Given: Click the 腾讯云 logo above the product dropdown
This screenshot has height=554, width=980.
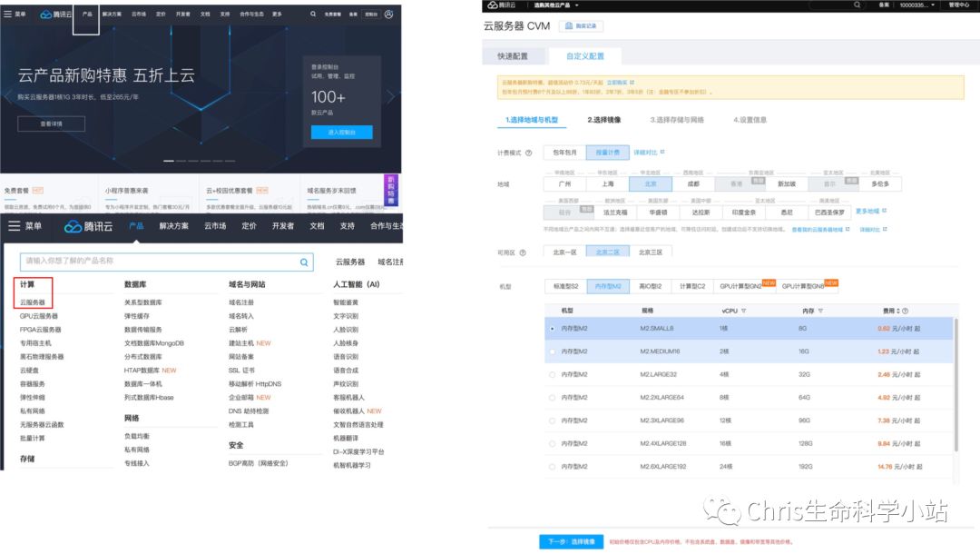Looking at the screenshot, I should coord(89,226).
